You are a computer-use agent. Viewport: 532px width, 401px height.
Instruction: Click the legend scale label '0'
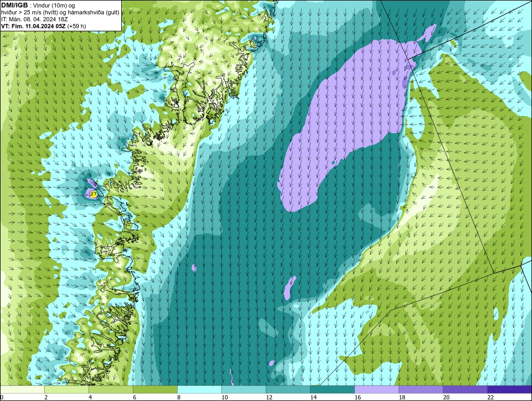2,398
